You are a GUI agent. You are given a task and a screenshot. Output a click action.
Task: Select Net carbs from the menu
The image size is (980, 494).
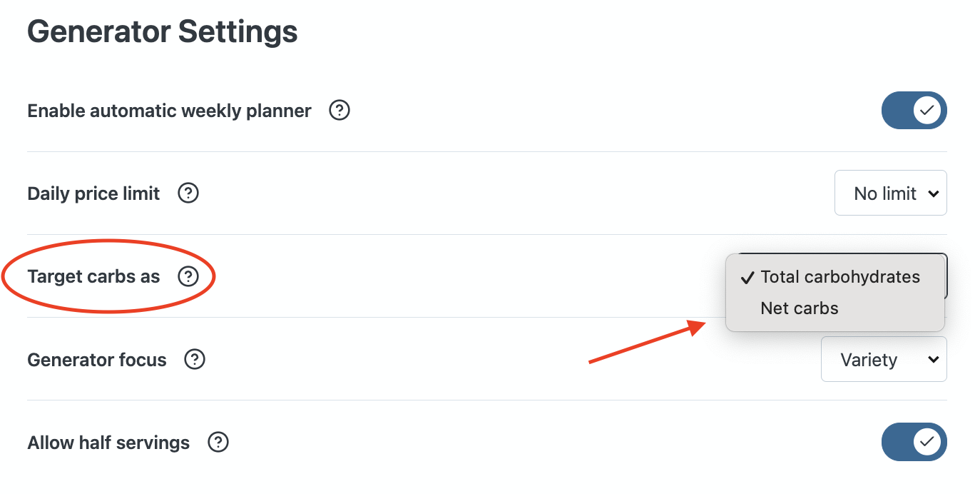point(800,308)
